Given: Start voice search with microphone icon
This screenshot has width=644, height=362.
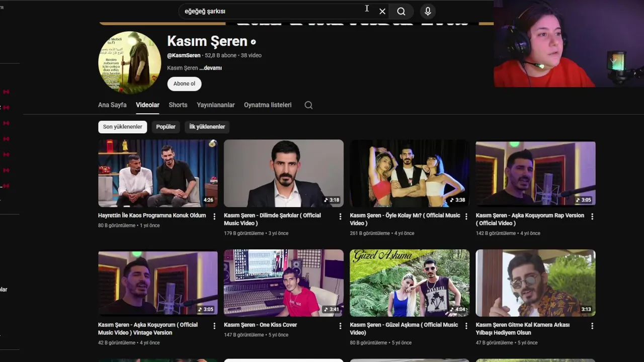Looking at the screenshot, I should click(x=428, y=12).
